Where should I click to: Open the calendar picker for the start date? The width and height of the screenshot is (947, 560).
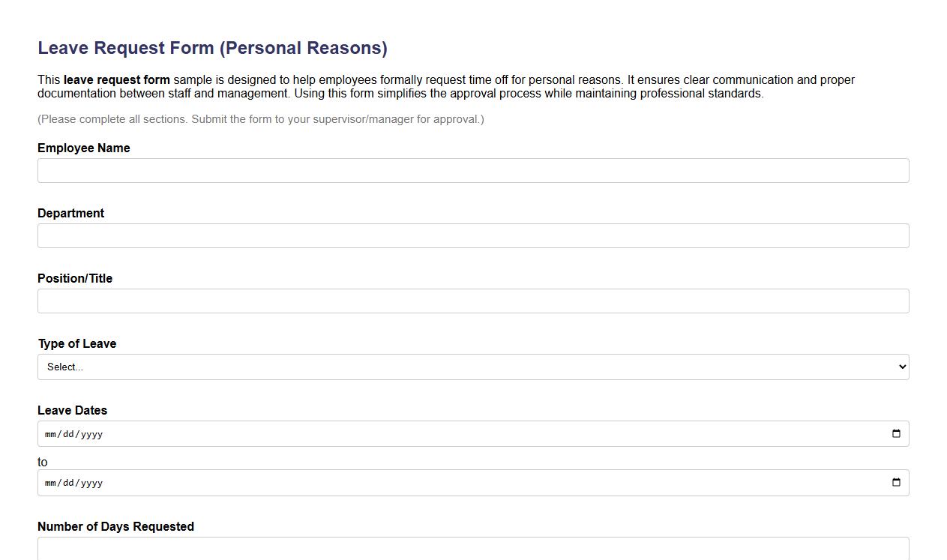[x=897, y=433]
